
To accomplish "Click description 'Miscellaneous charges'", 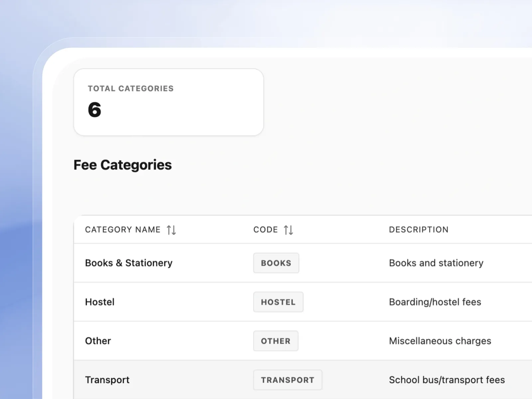I will click(440, 341).
